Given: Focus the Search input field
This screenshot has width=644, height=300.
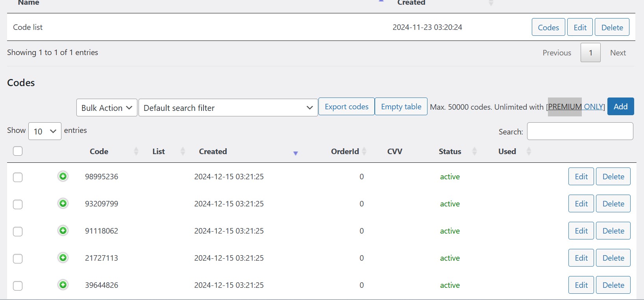Looking at the screenshot, I should (580, 131).
